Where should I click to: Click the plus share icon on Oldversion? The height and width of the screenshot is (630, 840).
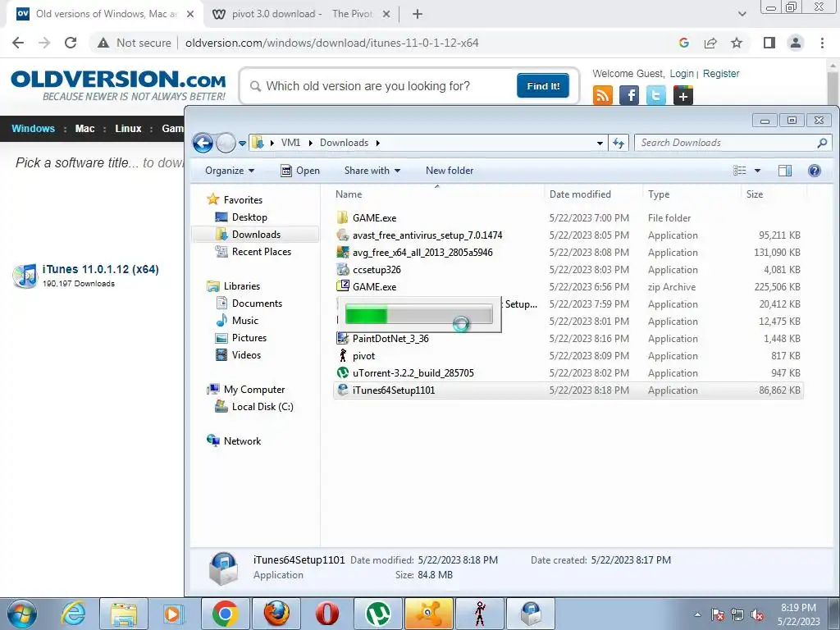tap(683, 96)
